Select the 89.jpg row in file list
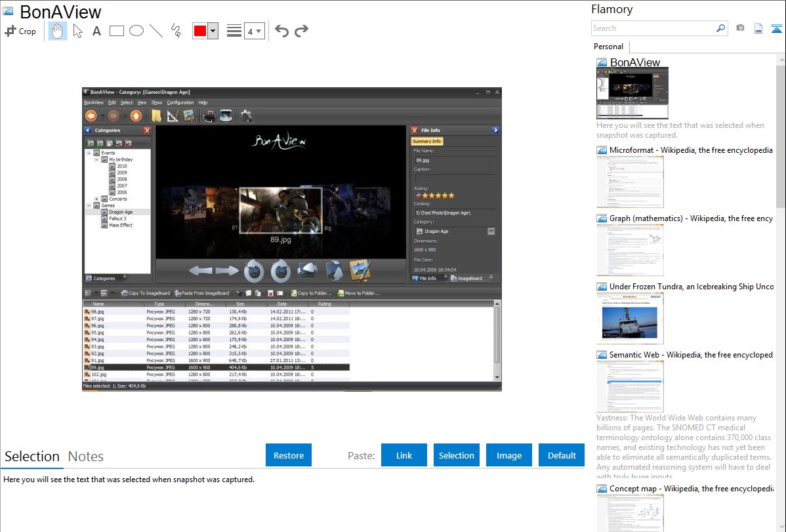 pyautogui.click(x=217, y=367)
